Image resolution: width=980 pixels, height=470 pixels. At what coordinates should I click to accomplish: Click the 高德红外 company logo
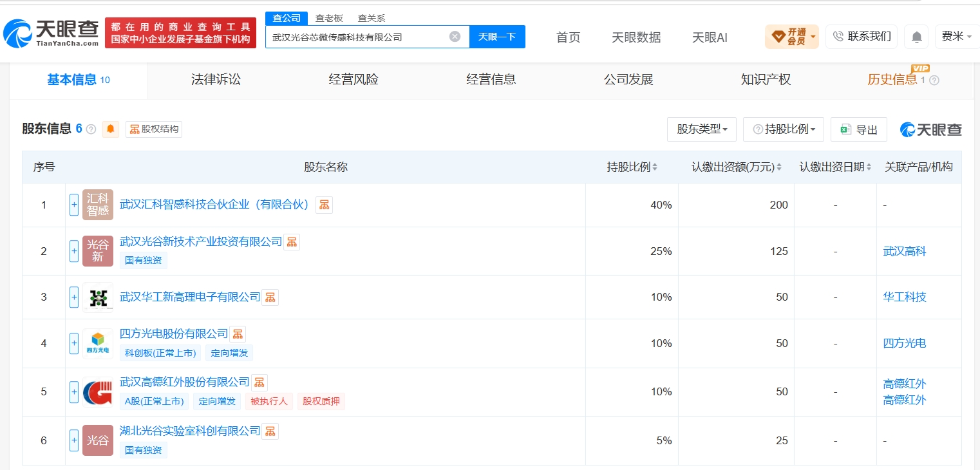pyautogui.click(x=98, y=392)
